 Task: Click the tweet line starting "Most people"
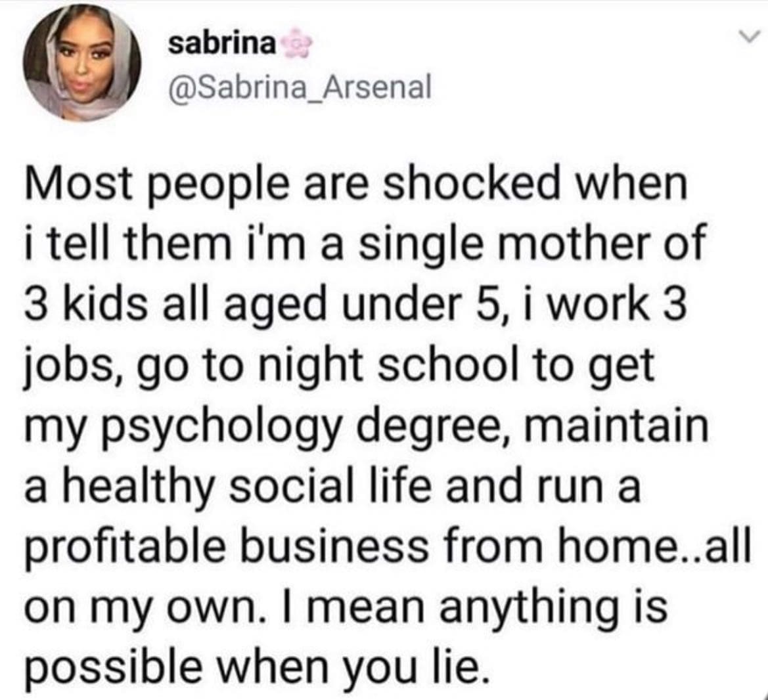click(355, 185)
